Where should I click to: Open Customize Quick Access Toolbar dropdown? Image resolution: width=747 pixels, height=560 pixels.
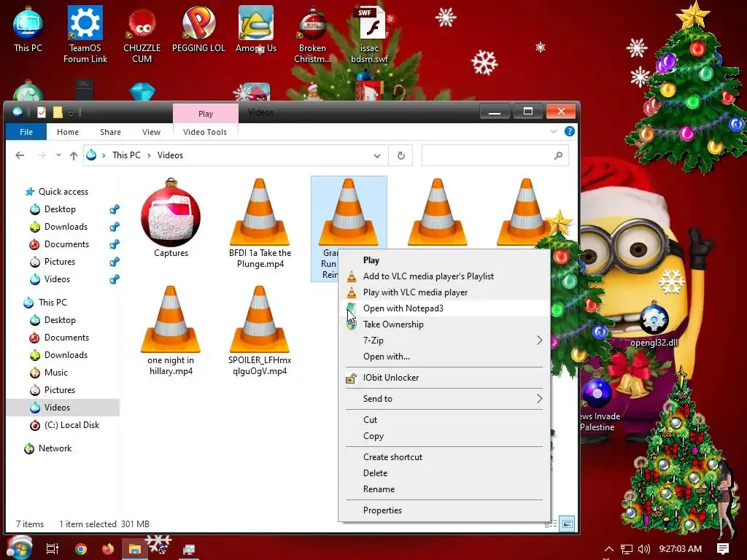pos(71,113)
